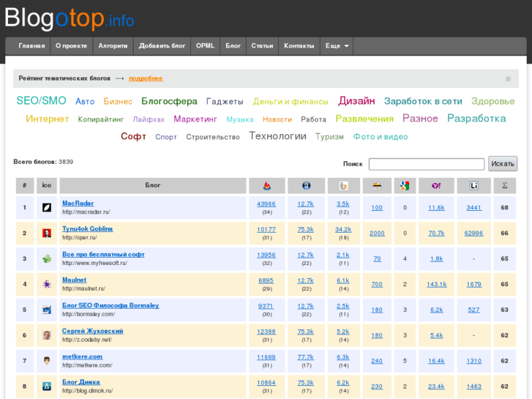Viewport: 532px width, 399px height.
Task: Open the metkere.com blog link
Action: 83,357
